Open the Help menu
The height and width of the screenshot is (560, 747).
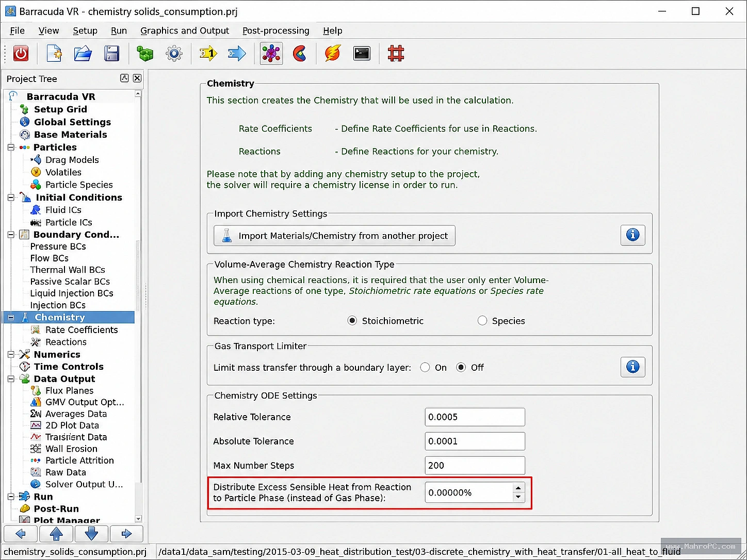(333, 30)
